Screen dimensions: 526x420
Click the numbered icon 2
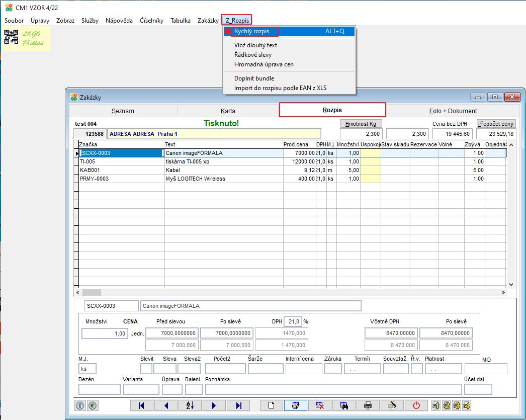click(x=447, y=405)
